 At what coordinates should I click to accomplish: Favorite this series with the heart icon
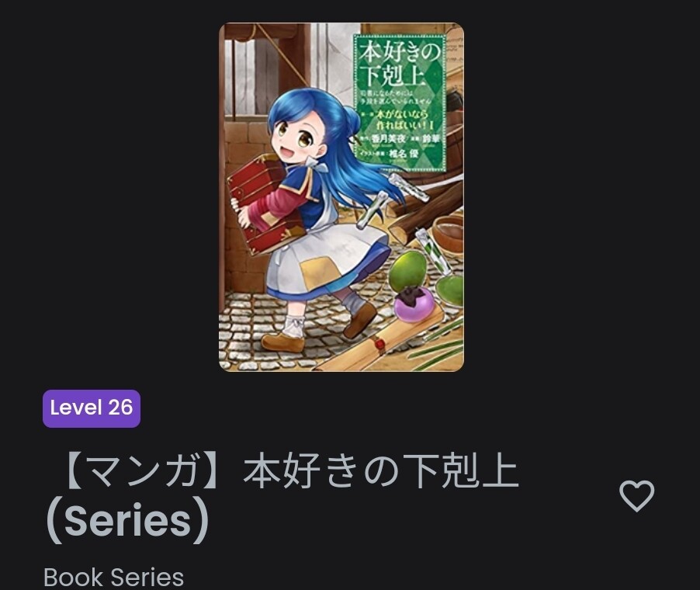tap(636, 496)
